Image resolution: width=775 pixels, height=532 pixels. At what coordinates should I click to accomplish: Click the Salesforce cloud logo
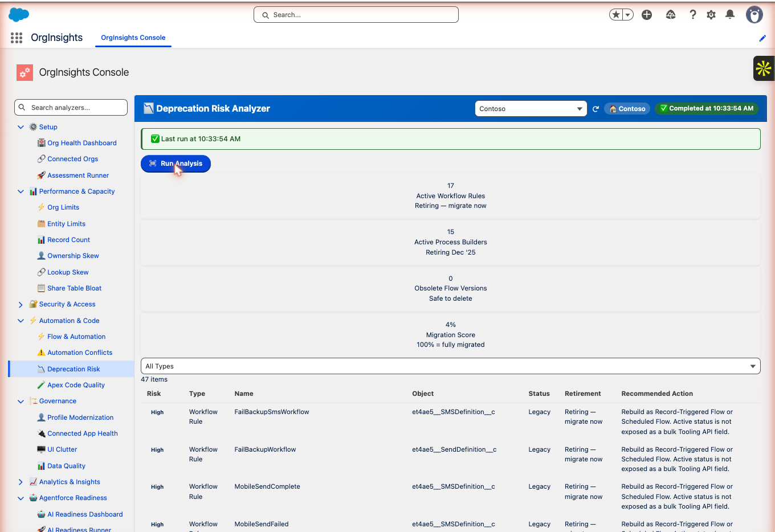[x=19, y=15]
